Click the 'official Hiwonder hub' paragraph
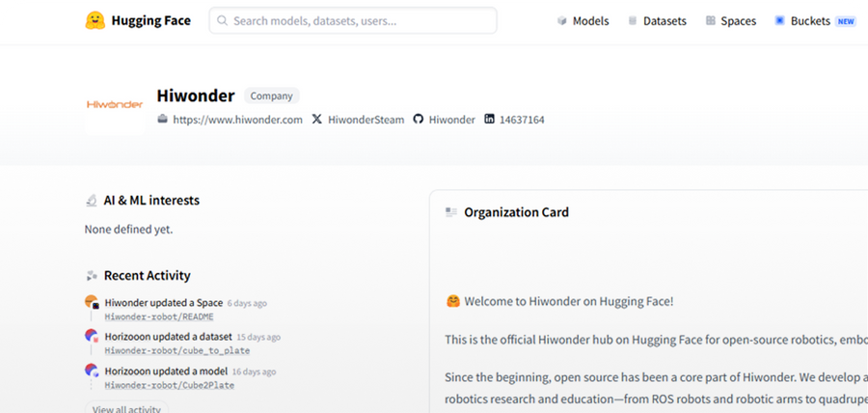This screenshot has width=868, height=413. point(656,340)
